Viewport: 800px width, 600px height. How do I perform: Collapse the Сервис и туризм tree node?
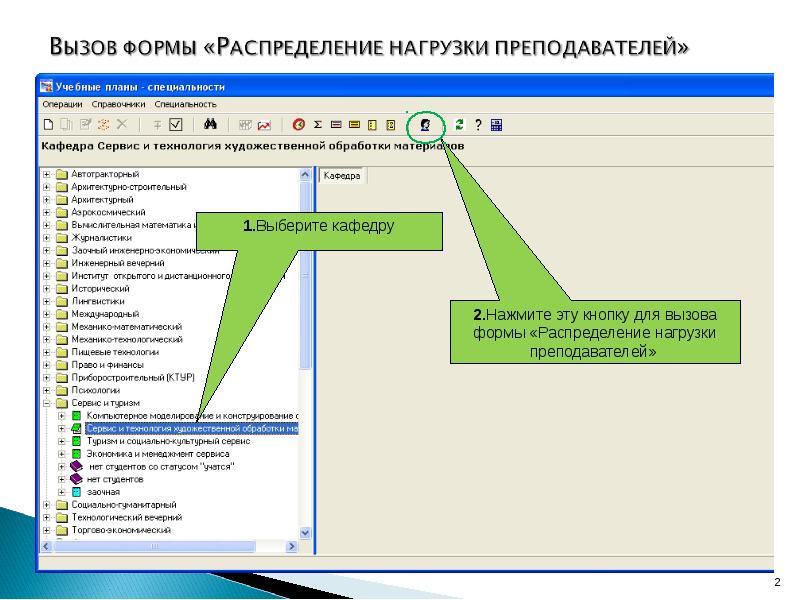coord(47,402)
